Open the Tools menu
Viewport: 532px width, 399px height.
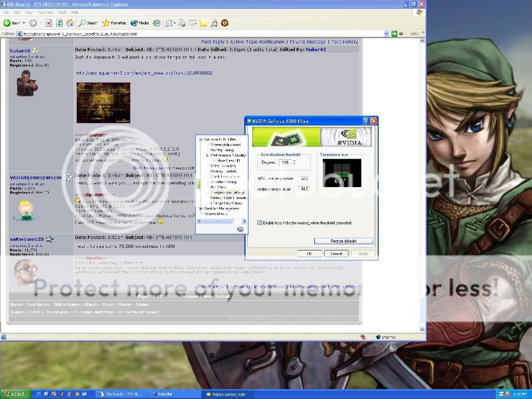click(x=62, y=12)
